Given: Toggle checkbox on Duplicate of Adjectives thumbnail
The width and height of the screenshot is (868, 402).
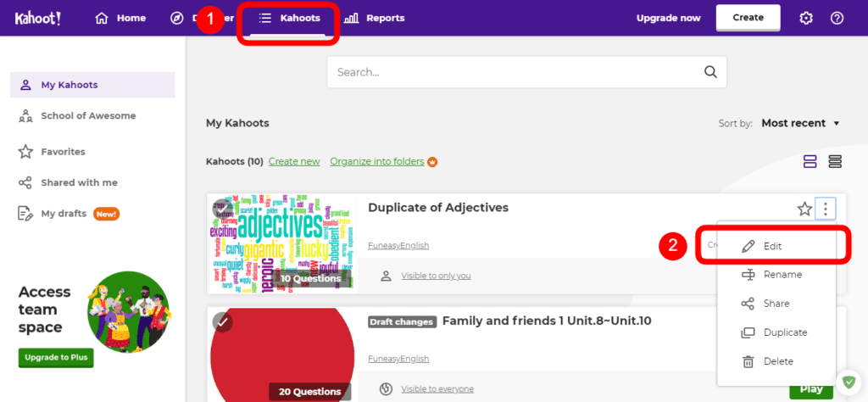Looking at the screenshot, I should click(x=223, y=209).
